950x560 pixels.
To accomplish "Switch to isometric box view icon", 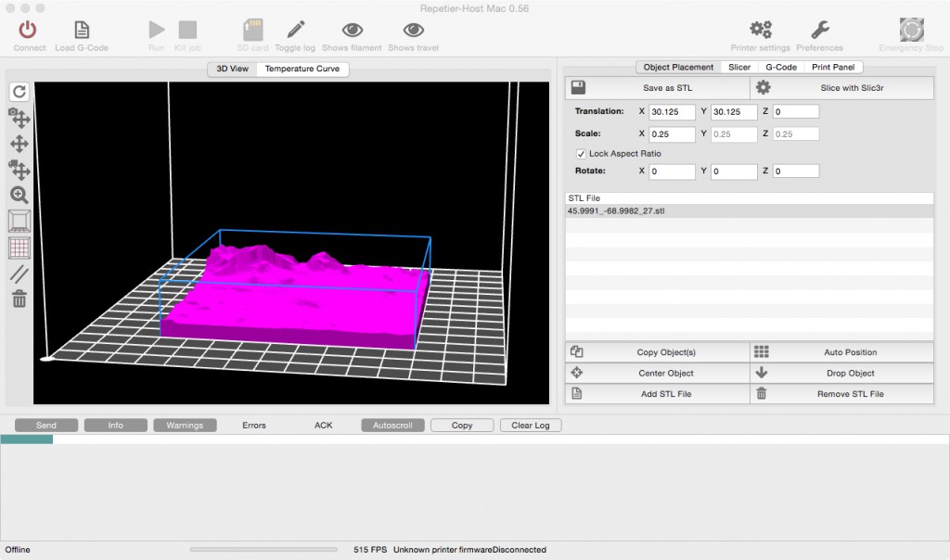I will [x=19, y=221].
